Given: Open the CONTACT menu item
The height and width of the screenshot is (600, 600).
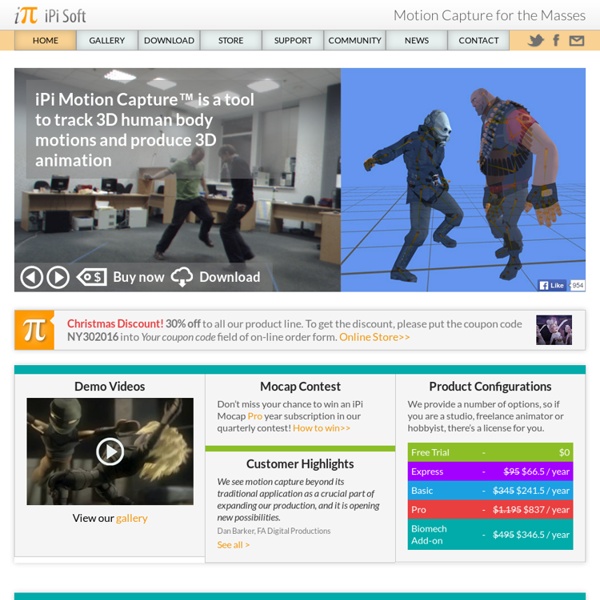Looking at the screenshot, I should tap(478, 40).
